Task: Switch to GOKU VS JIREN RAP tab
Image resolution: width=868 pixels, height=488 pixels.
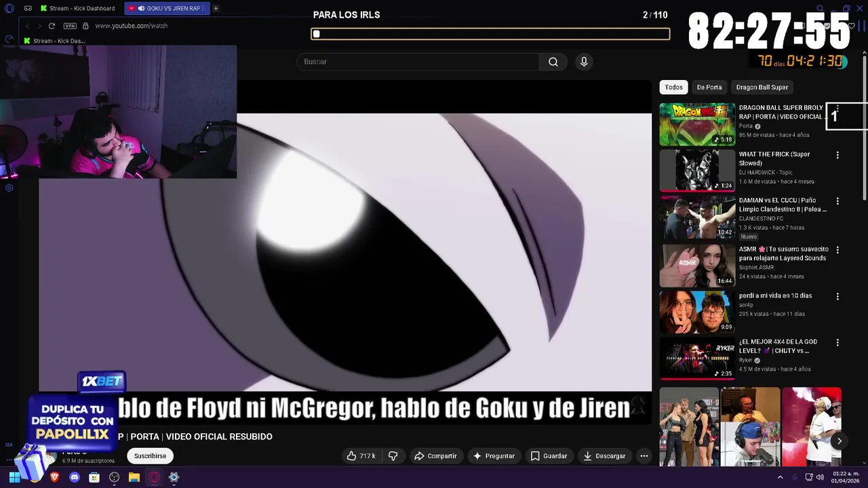Action: point(167,8)
